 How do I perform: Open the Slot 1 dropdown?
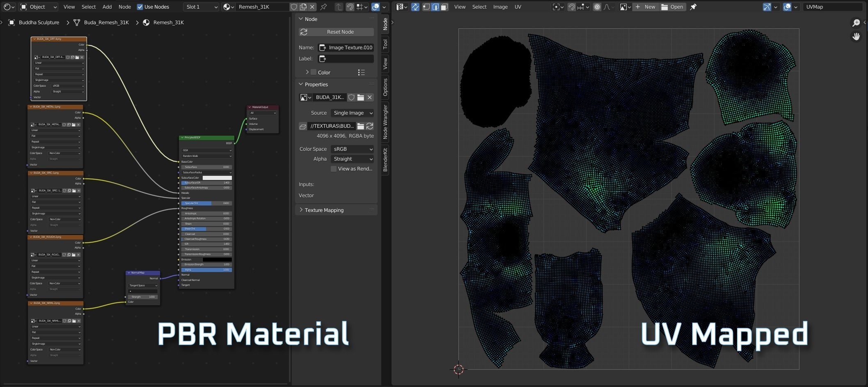(201, 7)
